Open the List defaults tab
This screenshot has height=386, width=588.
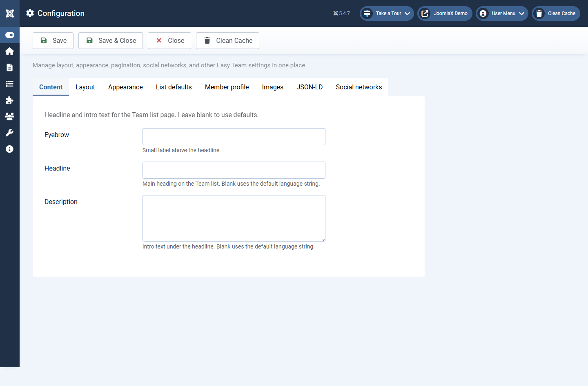[174, 87]
